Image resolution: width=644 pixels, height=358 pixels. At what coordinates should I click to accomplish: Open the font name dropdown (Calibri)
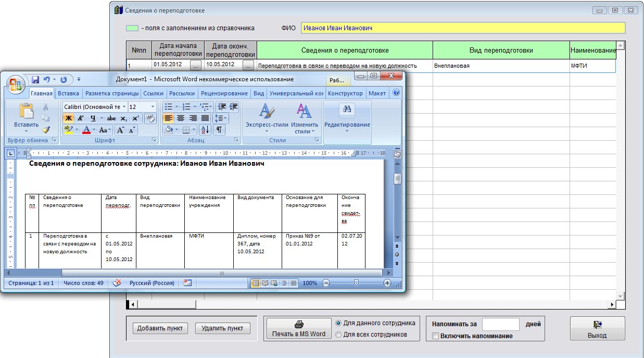(124, 107)
